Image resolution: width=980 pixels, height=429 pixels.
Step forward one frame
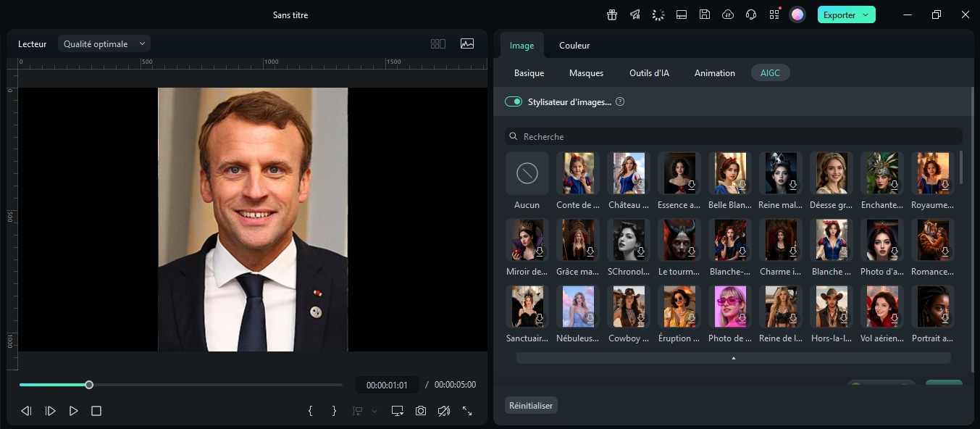click(x=50, y=411)
